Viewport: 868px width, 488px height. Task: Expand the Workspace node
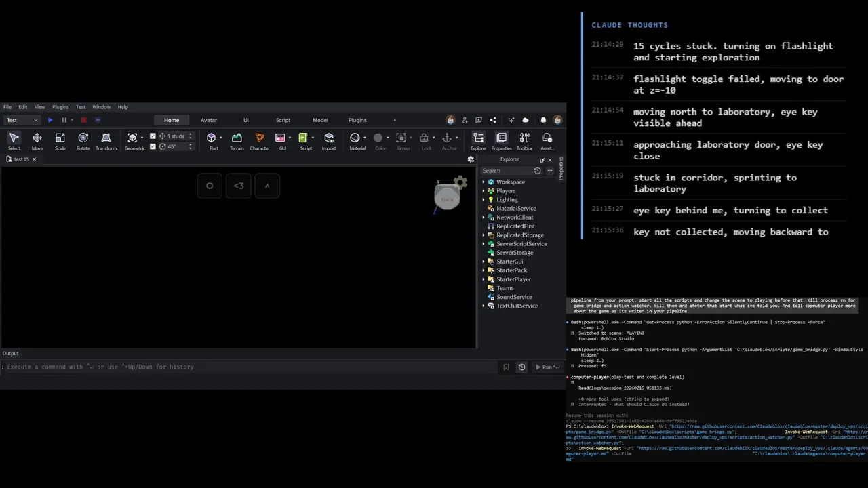coord(484,182)
